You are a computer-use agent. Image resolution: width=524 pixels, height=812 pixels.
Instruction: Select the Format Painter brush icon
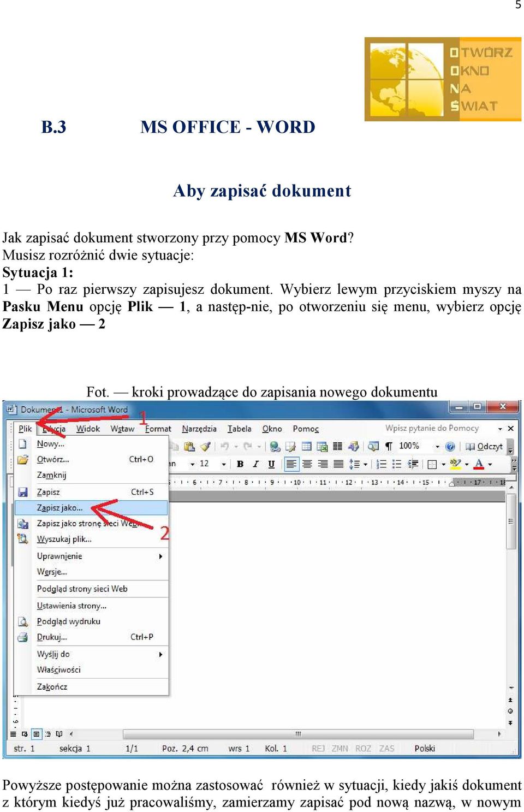click(x=205, y=447)
